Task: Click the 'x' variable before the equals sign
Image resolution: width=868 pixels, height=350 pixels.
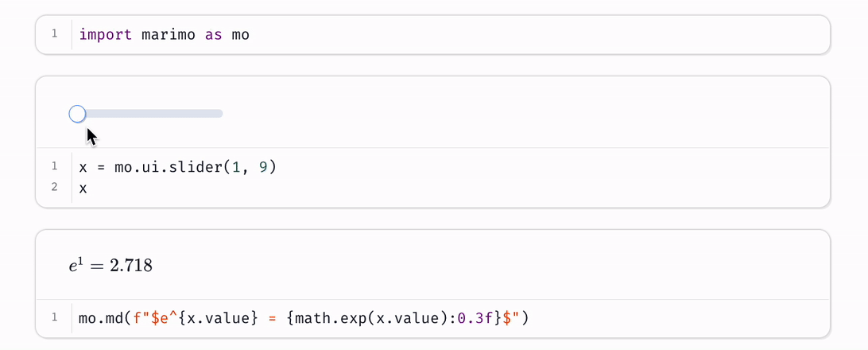Action: tap(83, 167)
